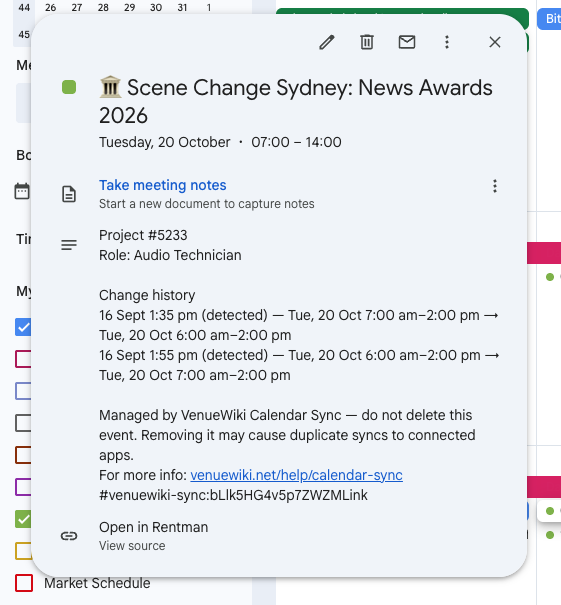Image resolution: width=561 pixels, height=605 pixels.
Task: Open the blue Bit event chip behind the popup
Action: [x=549, y=19]
